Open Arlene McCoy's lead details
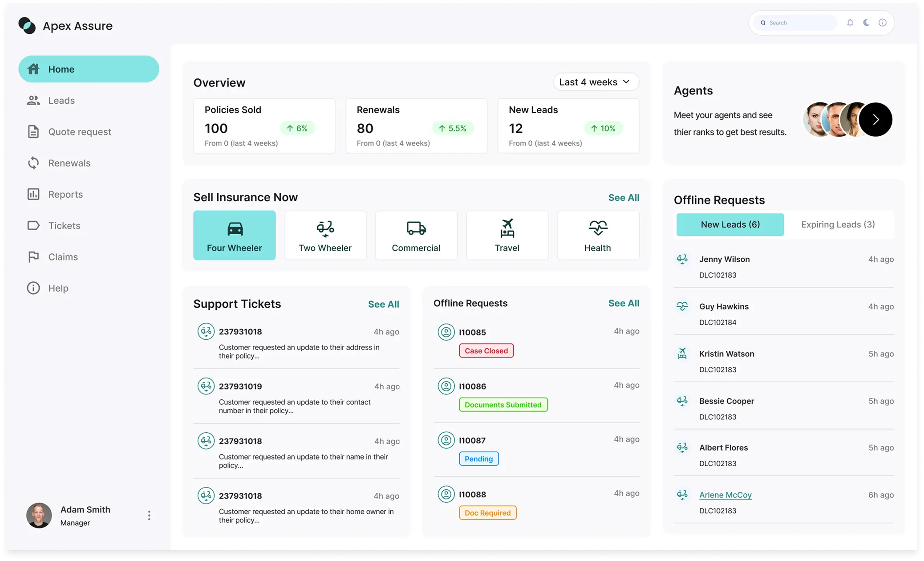This screenshot has width=924, height=561. point(725,495)
